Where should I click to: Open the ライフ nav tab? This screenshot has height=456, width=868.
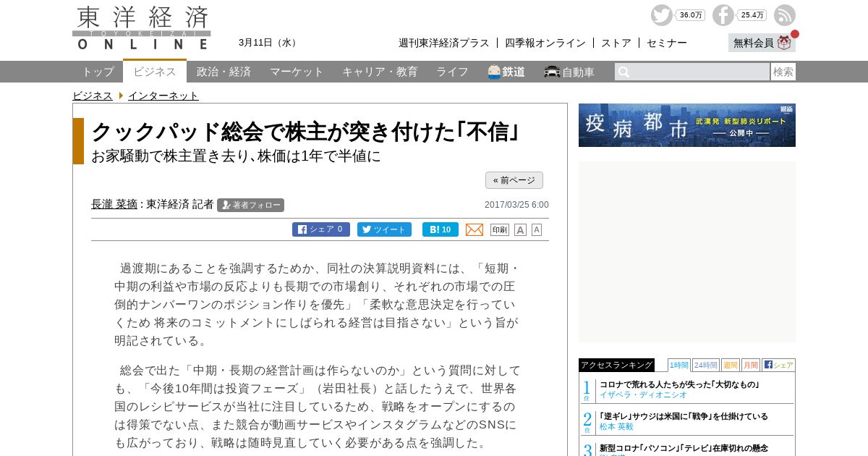452,72
